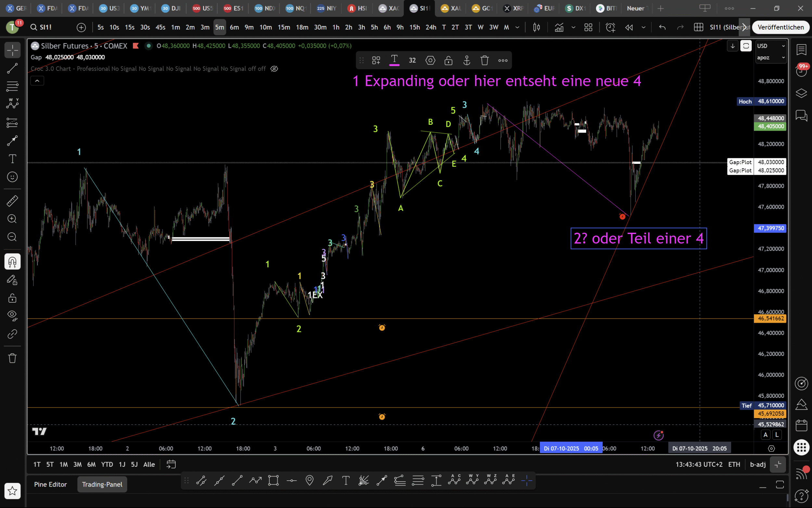812x508 pixels.
Task: Select the trend line drawing tool
Action: [x=12, y=68]
